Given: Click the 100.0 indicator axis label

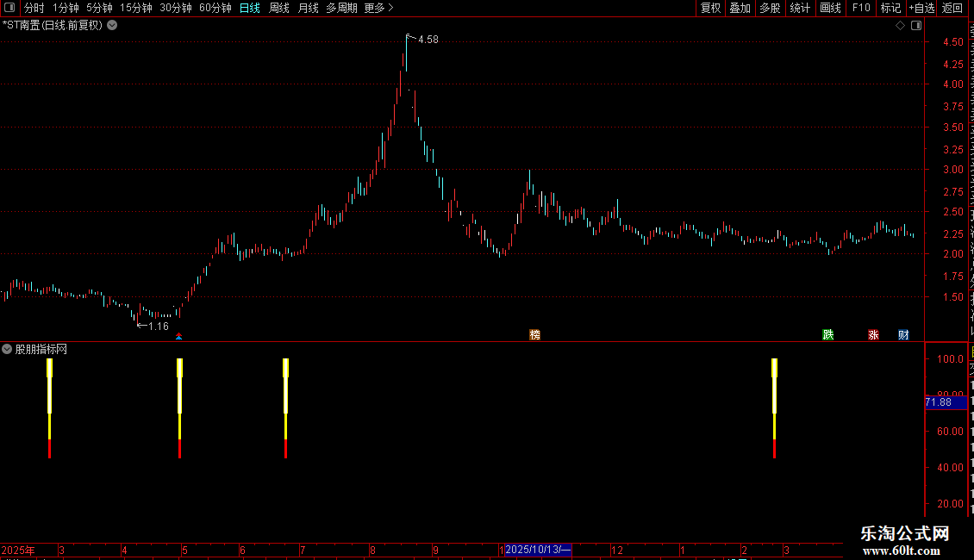Looking at the screenshot, I should coord(950,359).
